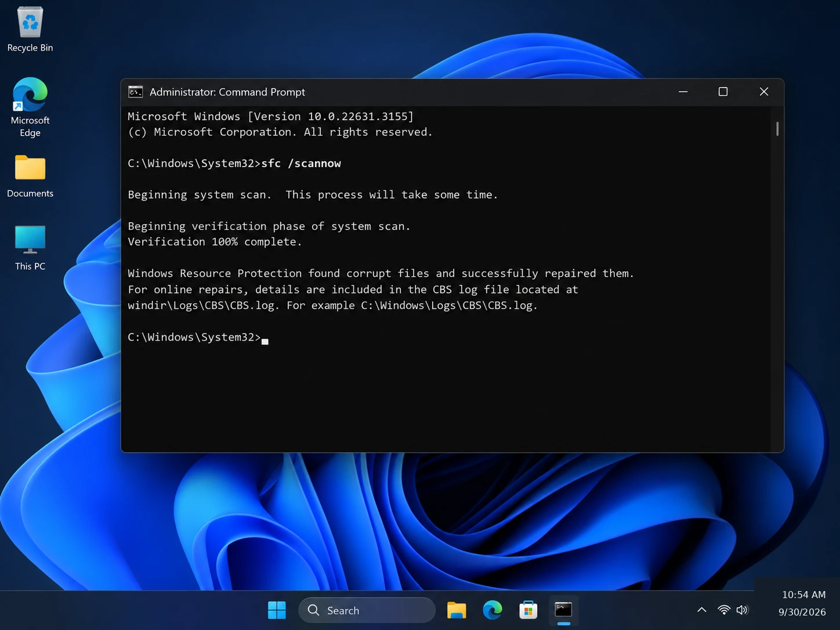Click '(c) Microsoft Corporation. All rights reserved.'
The image size is (840, 630).
pos(280,132)
